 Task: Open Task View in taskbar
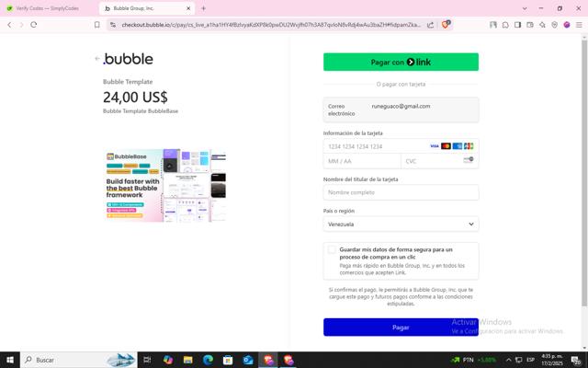pyautogui.click(x=147, y=360)
